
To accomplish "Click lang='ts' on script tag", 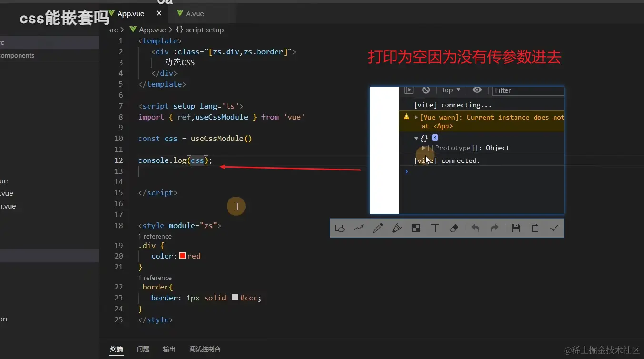I will pos(220,106).
